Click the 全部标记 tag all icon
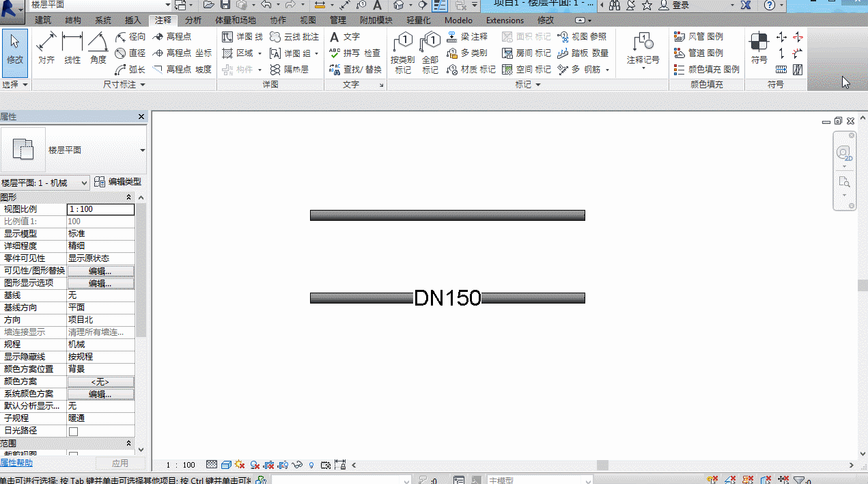868x484 pixels. [x=430, y=53]
